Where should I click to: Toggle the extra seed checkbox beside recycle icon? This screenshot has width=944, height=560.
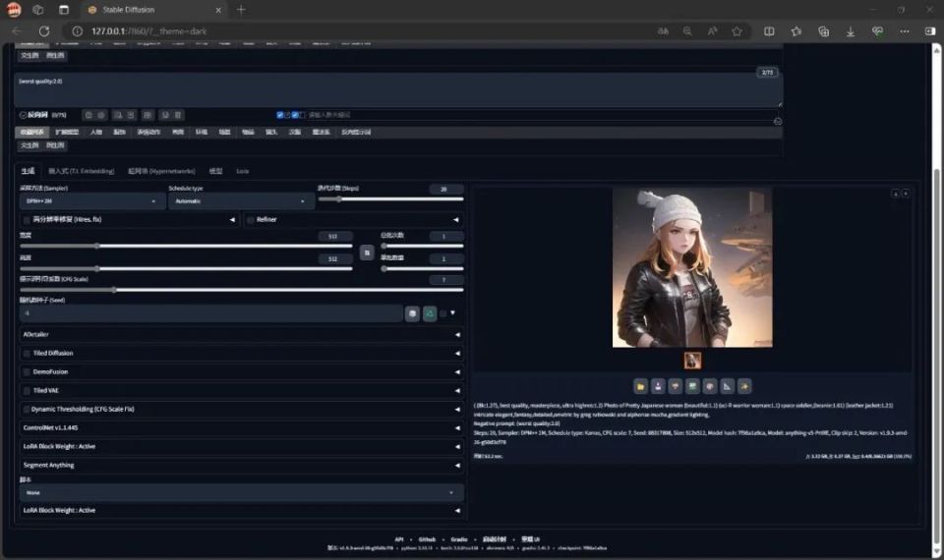pos(443,313)
